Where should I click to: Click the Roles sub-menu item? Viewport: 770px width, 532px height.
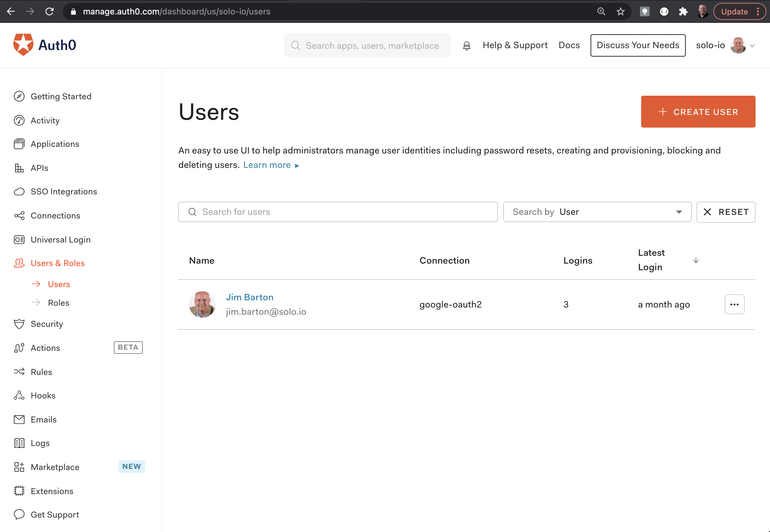(x=58, y=302)
